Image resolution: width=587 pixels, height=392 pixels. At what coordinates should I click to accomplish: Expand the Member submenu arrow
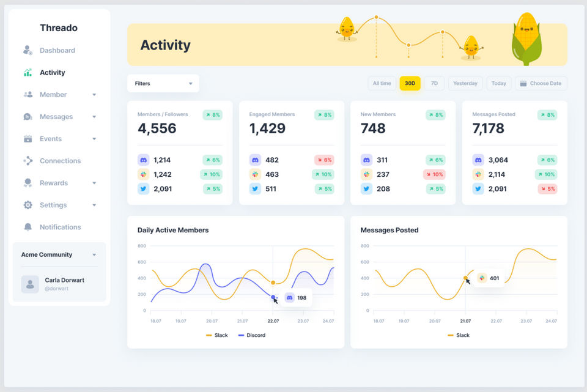tap(94, 95)
